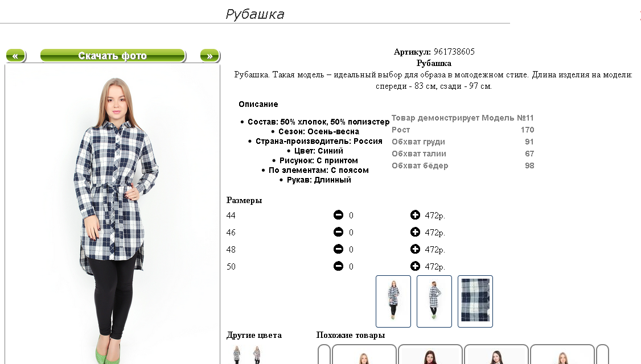Click the main product photo

point(112,214)
